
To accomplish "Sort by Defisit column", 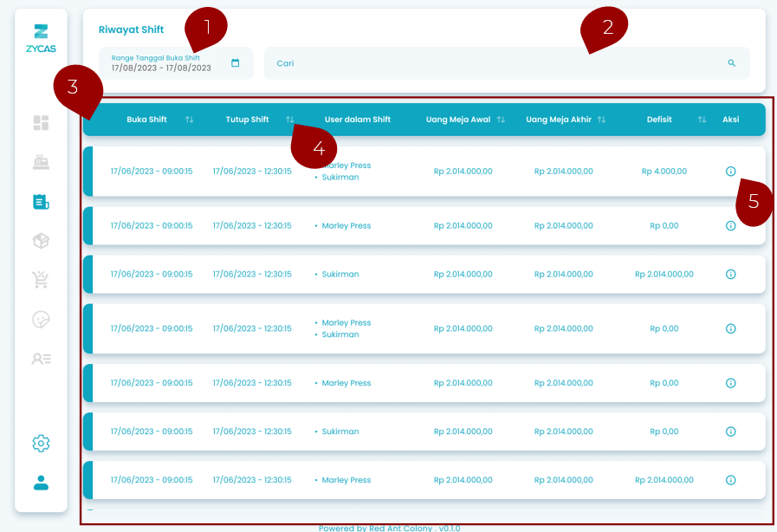I will (702, 120).
